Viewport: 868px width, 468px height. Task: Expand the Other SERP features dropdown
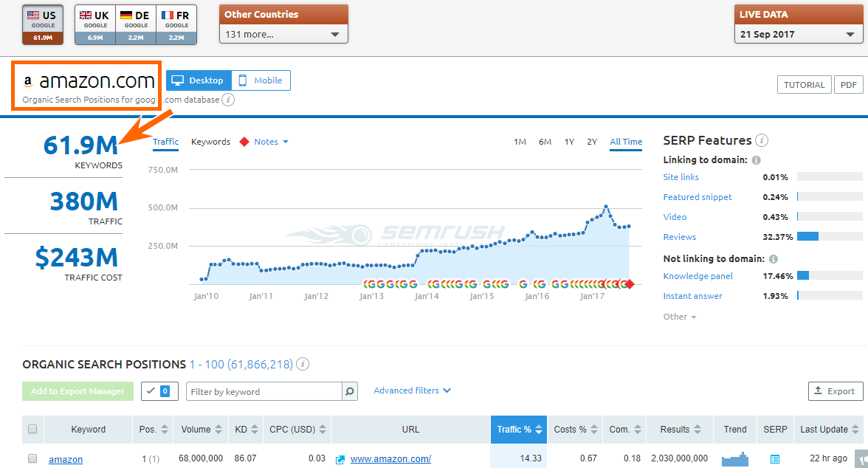[x=680, y=317]
